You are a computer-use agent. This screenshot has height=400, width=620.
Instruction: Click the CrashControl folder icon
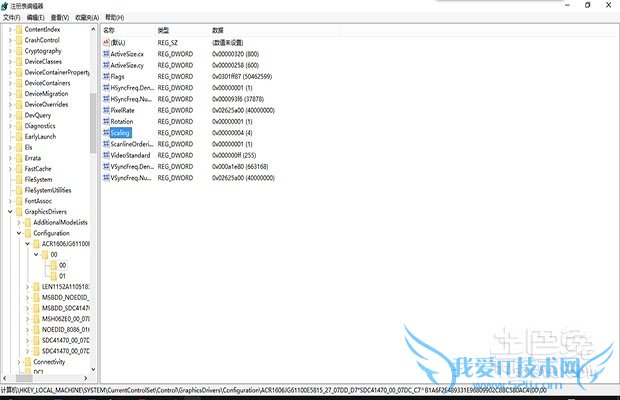tap(19, 40)
